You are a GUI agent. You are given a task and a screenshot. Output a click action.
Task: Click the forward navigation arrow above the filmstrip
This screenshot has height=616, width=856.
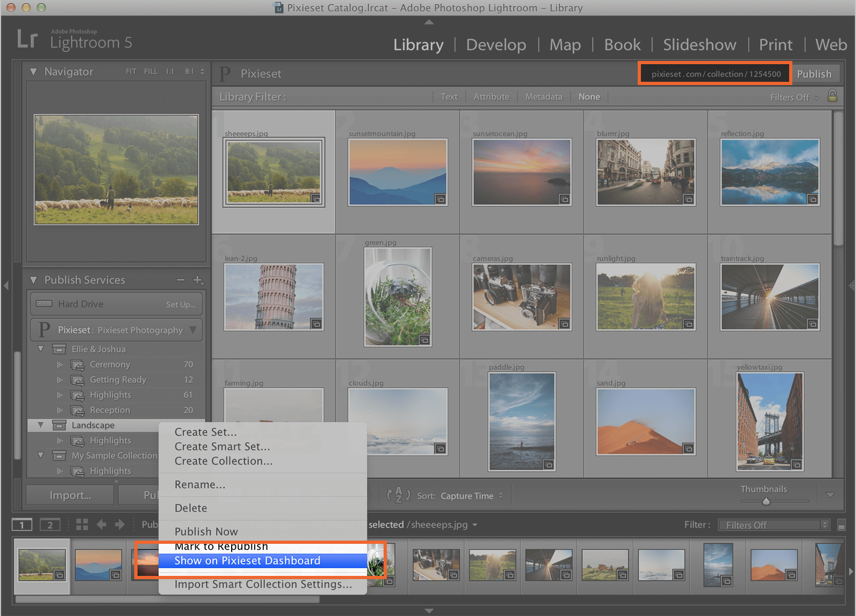120,525
